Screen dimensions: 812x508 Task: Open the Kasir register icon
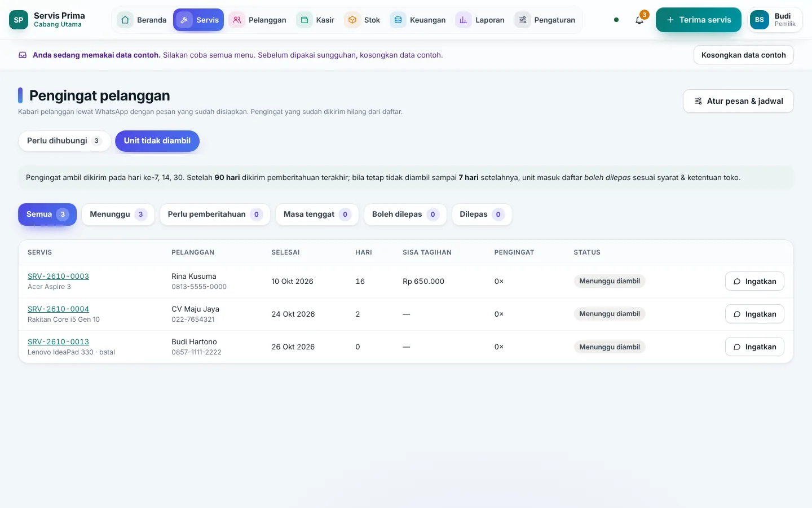(304, 20)
